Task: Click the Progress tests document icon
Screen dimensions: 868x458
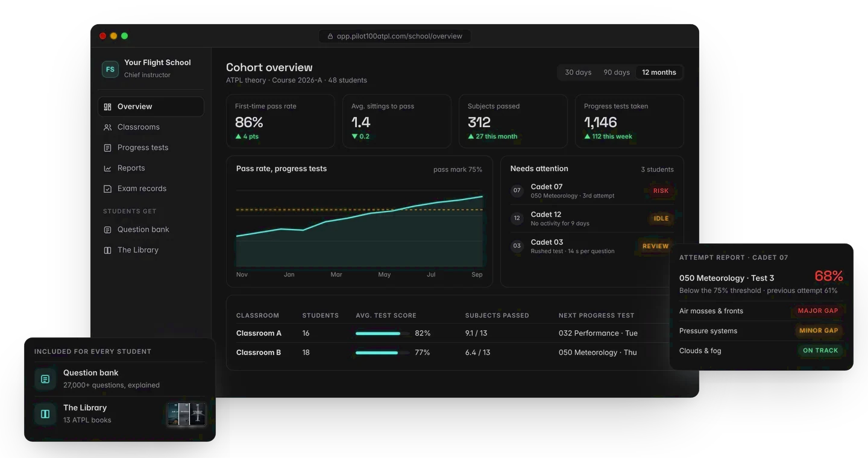Action: [x=107, y=148]
